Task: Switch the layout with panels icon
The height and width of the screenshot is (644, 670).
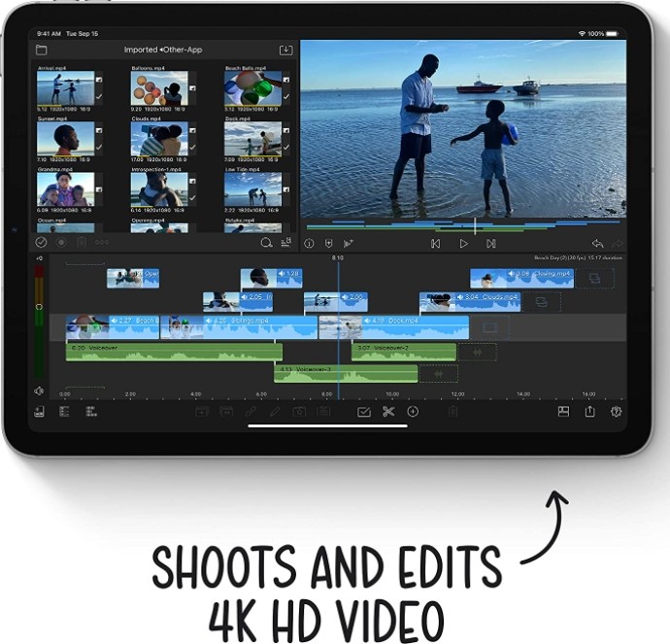Action: [563, 412]
